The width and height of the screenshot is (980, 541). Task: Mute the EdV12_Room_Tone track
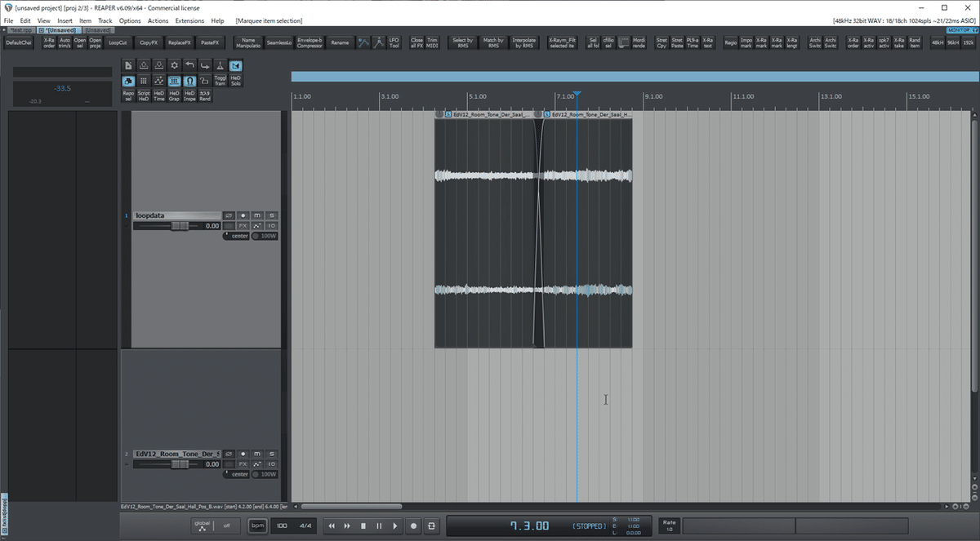[257, 454]
